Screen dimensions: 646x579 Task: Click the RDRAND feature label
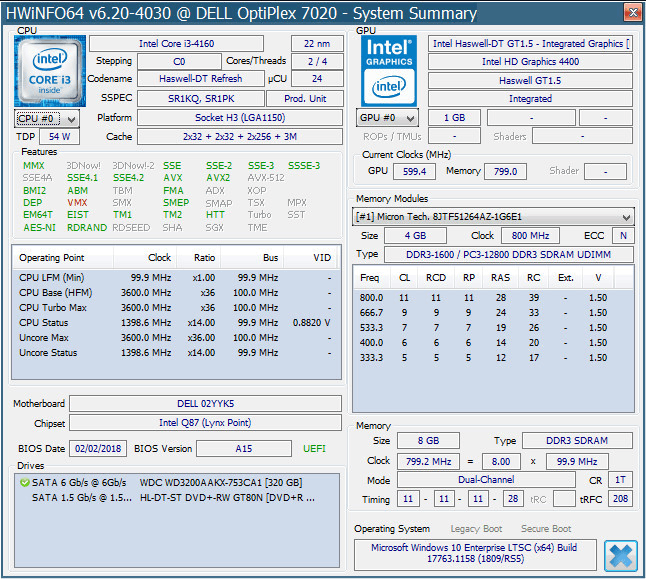pyautogui.click(x=87, y=228)
